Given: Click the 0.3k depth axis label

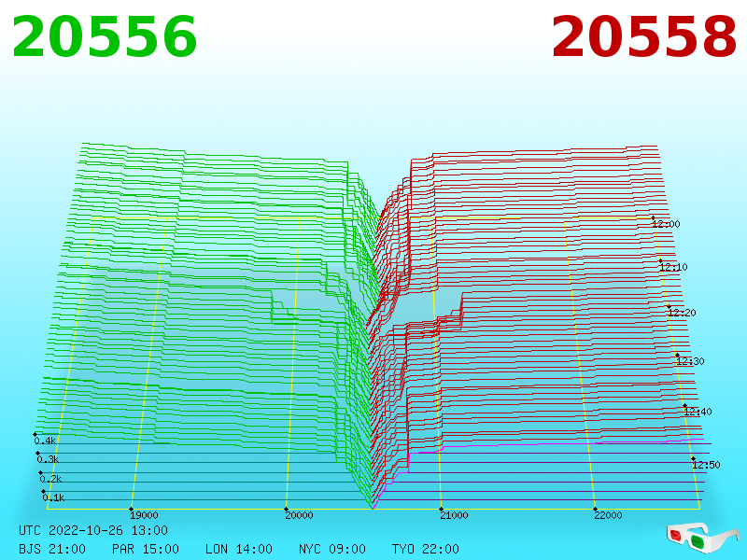Looking at the screenshot, I should [49, 459].
